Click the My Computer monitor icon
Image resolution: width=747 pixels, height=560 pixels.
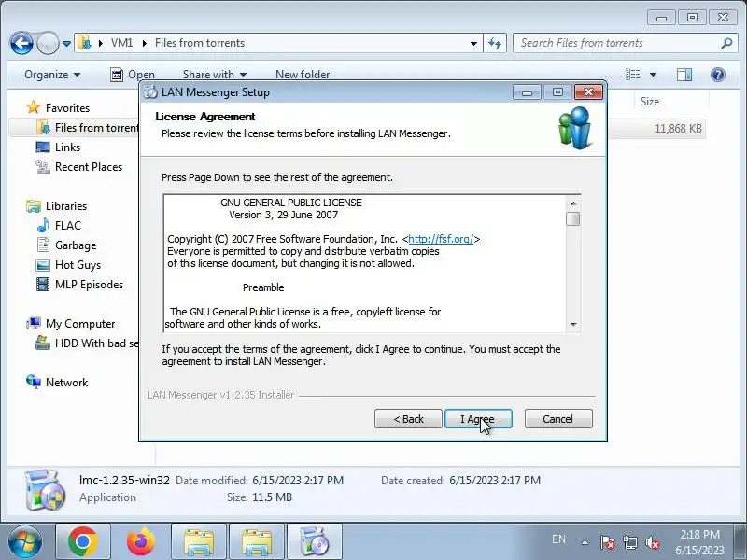pos(34,323)
